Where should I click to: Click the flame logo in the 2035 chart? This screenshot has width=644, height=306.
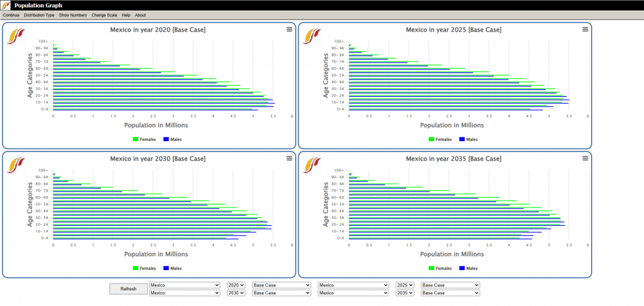click(312, 165)
